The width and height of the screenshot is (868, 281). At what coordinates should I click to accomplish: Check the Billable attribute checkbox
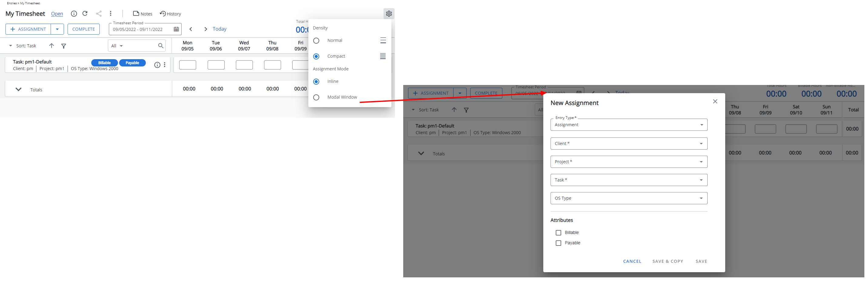pos(558,233)
